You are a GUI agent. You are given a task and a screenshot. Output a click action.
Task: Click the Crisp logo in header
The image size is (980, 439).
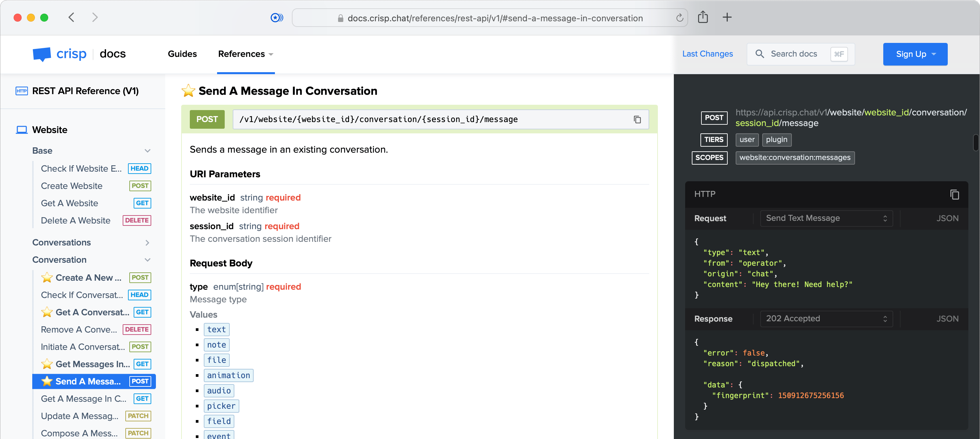[x=60, y=54]
